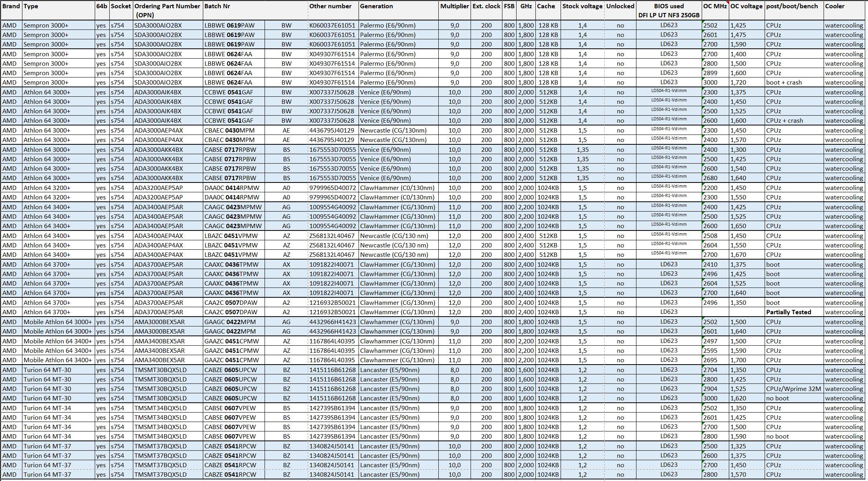Viewport: 868px width, 481px height.
Task: Click the 'CPUz/Wprime 32M' cell
Action: 794,389
